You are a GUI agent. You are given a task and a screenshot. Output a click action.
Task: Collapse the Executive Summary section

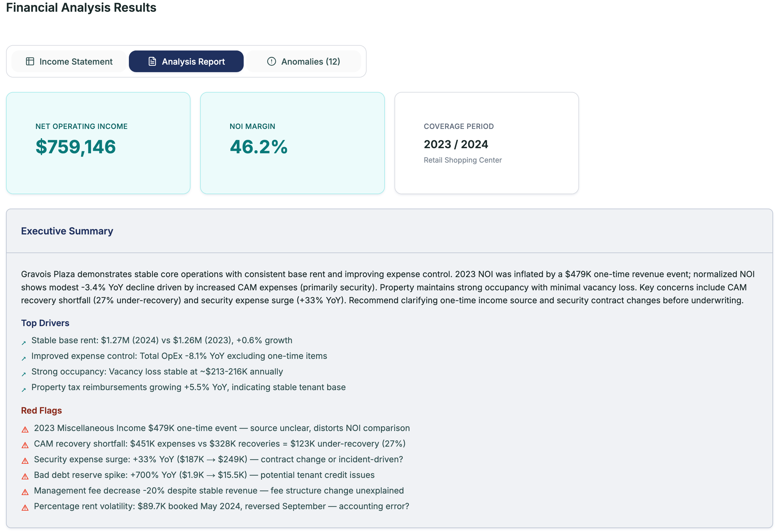pyautogui.click(x=67, y=231)
